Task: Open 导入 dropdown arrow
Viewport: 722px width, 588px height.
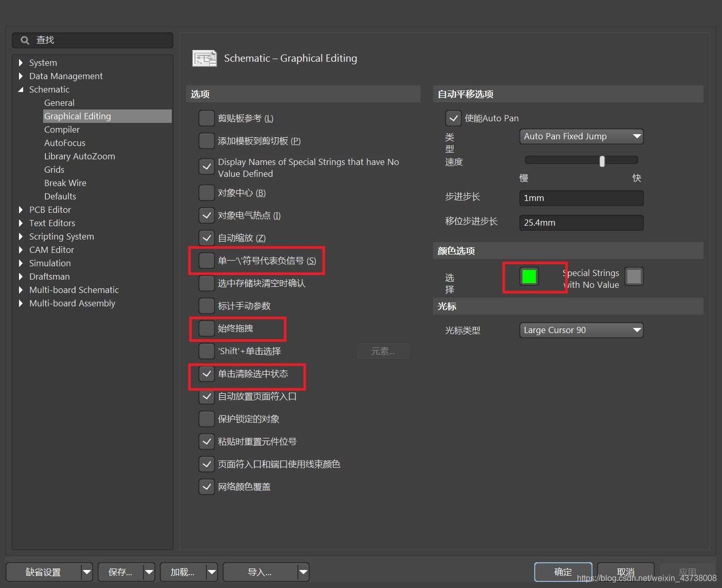Action: [x=303, y=572]
